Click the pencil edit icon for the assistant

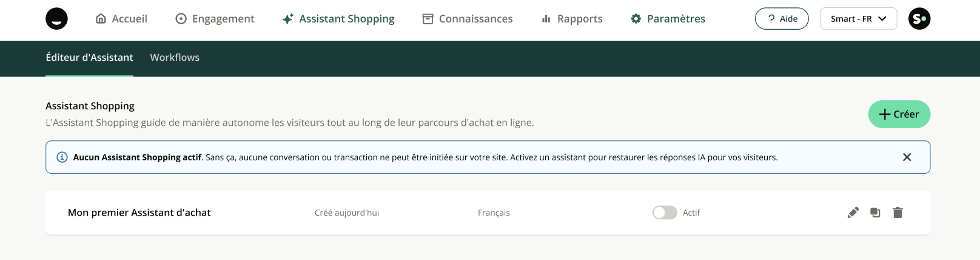click(853, 213)
